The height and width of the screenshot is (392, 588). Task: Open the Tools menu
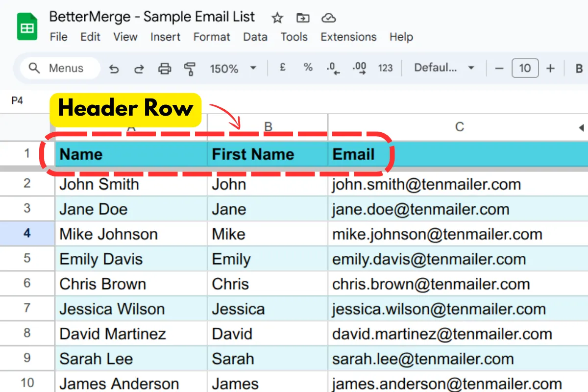294,37
